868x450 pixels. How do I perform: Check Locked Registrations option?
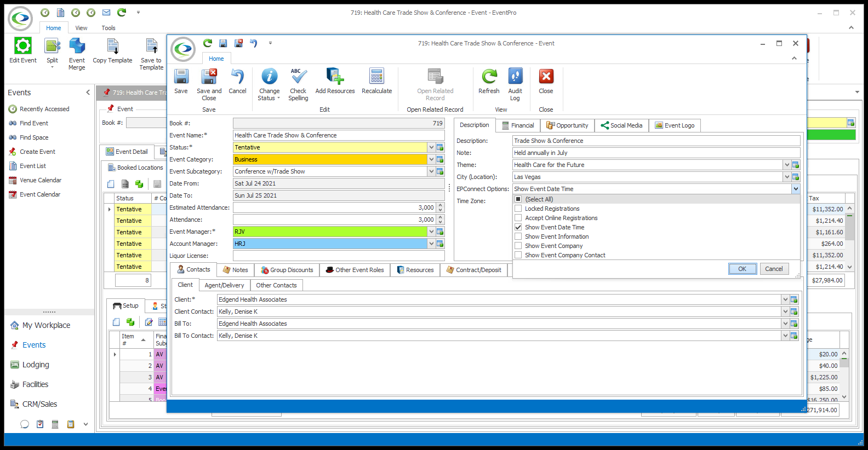point(518,209)
